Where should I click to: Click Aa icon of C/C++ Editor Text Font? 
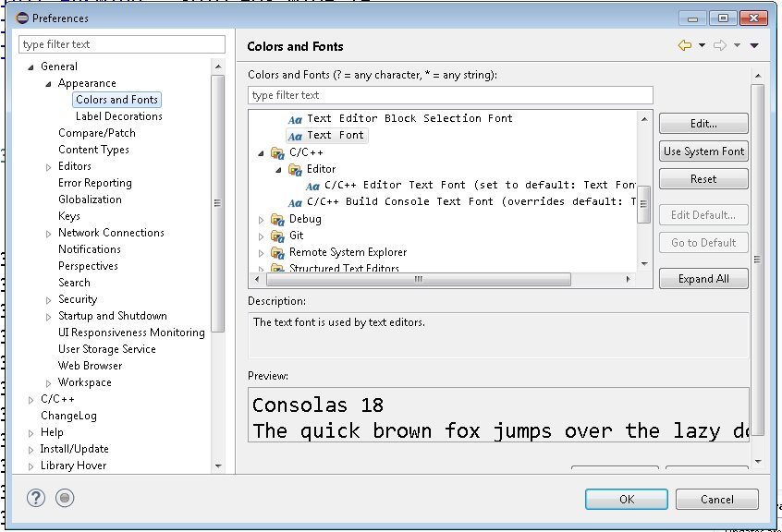(312, 187)
